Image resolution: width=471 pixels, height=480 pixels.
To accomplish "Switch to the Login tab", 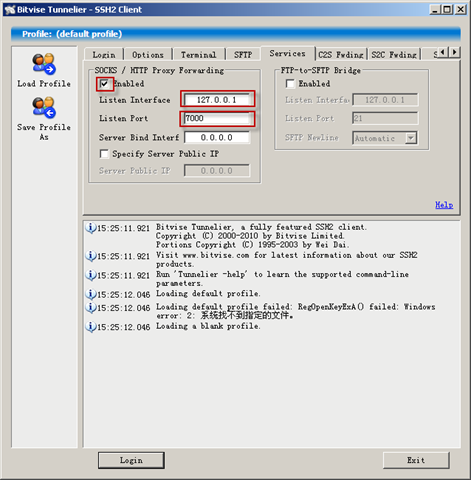I will pos(104,55).
